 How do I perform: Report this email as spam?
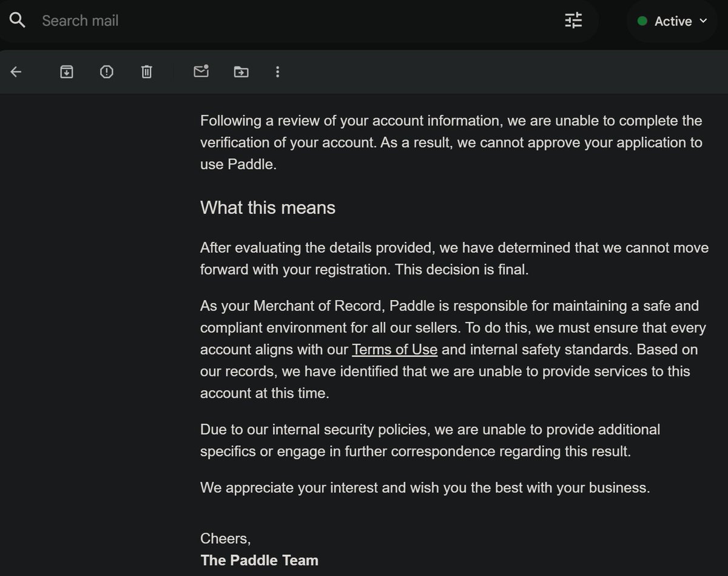[107, 72]
